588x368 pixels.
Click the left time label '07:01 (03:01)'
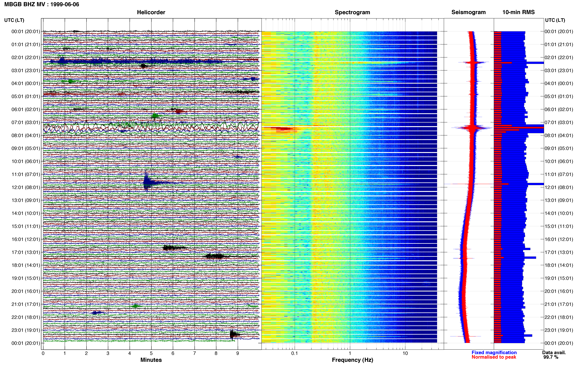tap(26, 122)
